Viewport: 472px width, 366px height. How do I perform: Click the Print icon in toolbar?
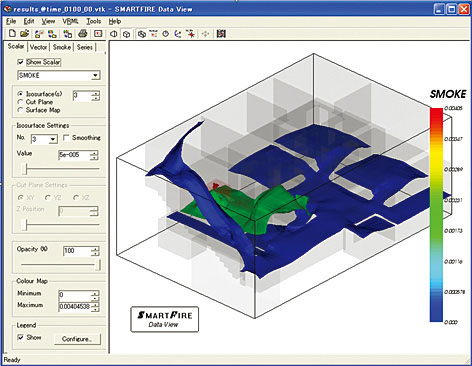coord(83,33)
